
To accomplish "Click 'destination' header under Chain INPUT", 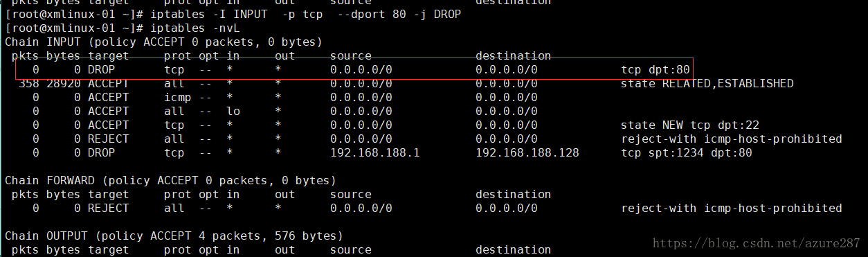I will click(514, 56).
